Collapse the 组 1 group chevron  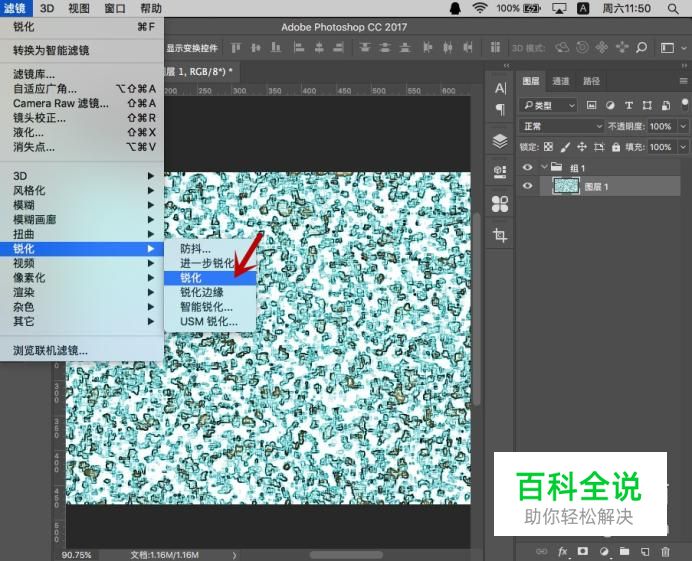click(544, 167)
